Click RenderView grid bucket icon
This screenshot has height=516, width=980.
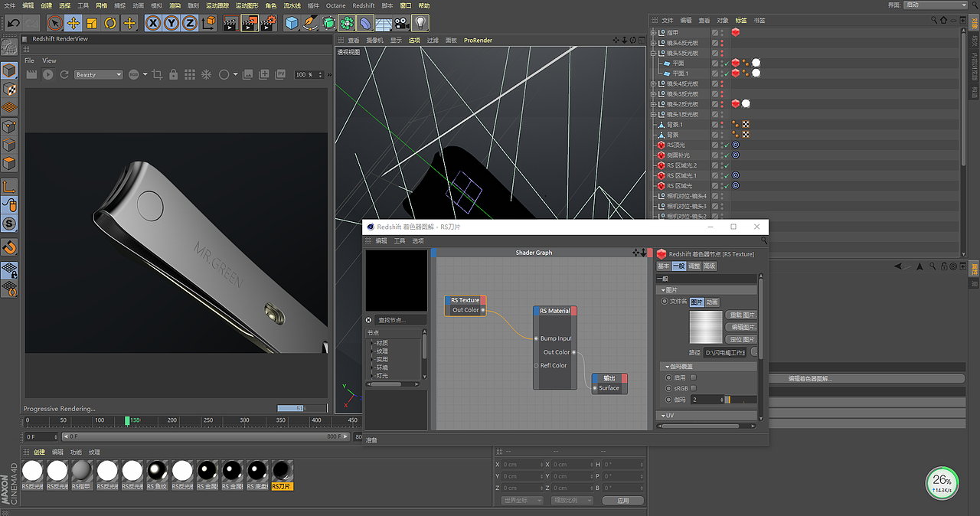click(190, 74)
